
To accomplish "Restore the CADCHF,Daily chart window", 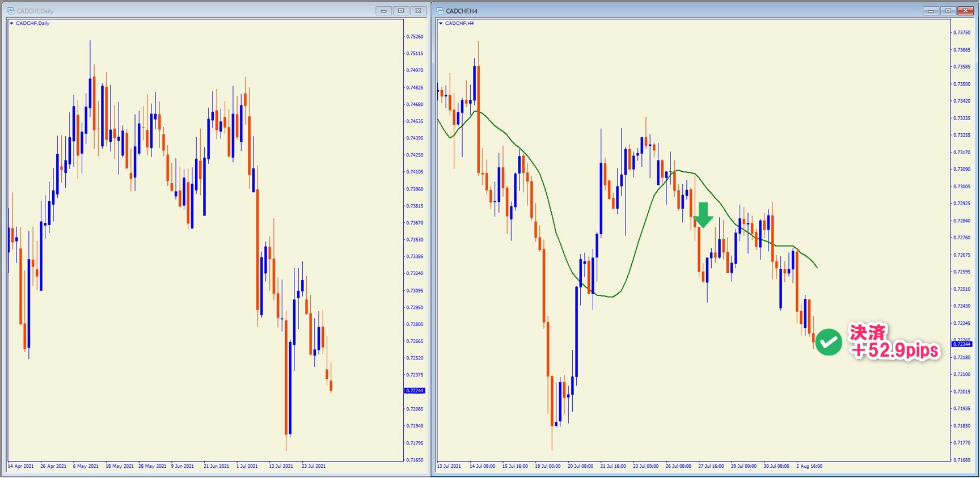I will click(401, 11).
